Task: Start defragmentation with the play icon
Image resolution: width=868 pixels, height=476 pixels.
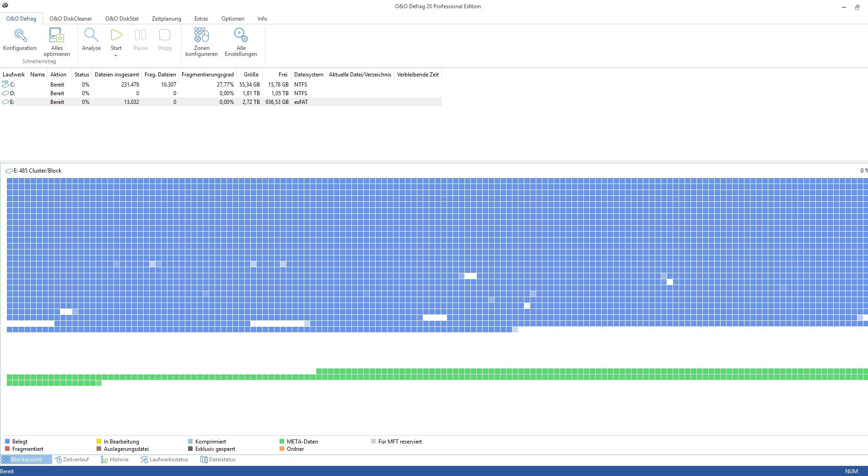Action: 116,35
